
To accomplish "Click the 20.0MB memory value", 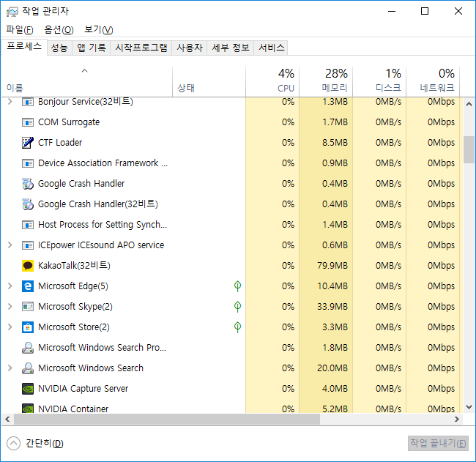I will tap(332, 368).
